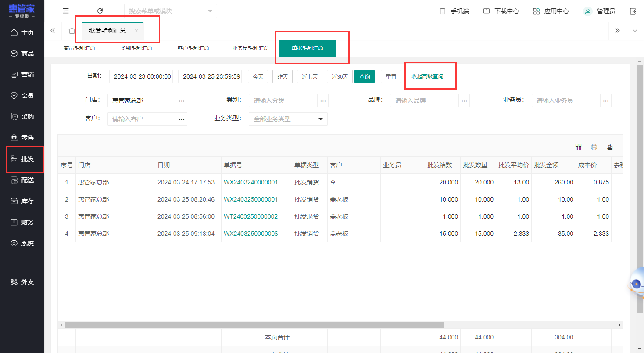Click the 品牌 input field
This screenshot has width=644, height=353.
(x=424, y=101)
